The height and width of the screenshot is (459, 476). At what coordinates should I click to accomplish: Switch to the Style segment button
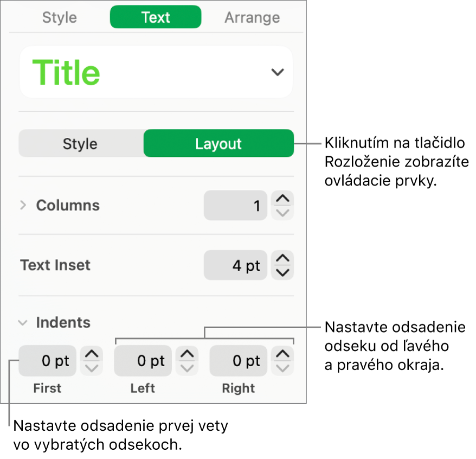[80, 144]
